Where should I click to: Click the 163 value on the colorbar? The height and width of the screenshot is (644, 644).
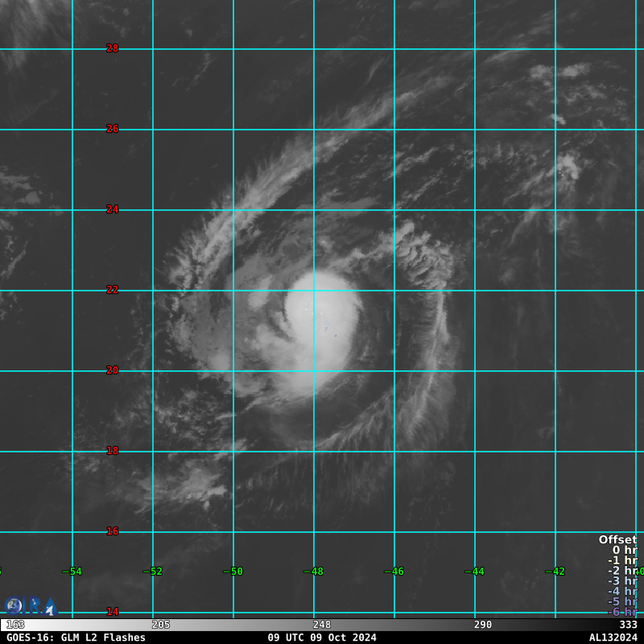pyautogui.click(x=15, y=625)
